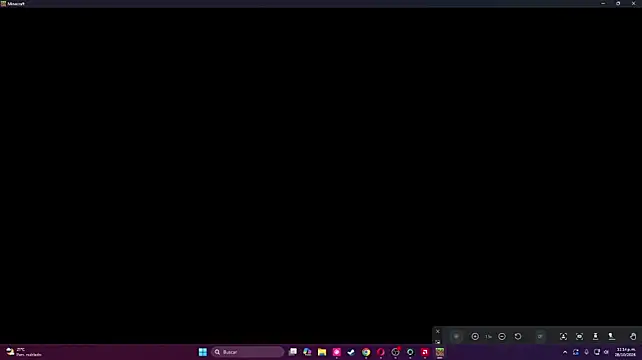Click the stamp pointer icon

coord(611,336)
